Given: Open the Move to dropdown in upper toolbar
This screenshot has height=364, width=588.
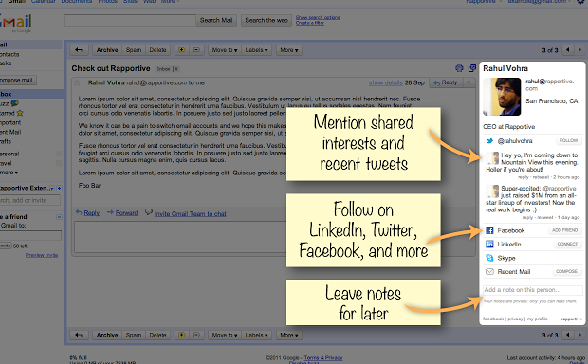Looking at the screenshot, I should click(224, 50).
